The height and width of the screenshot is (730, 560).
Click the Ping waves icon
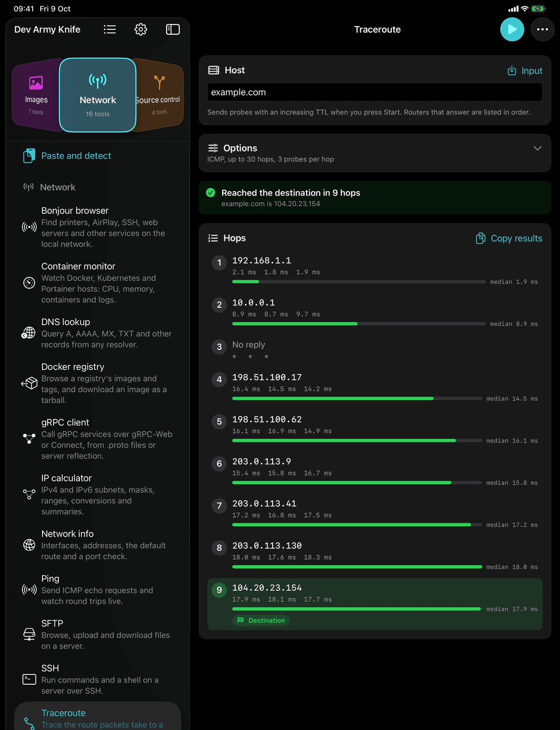(29, 589)
